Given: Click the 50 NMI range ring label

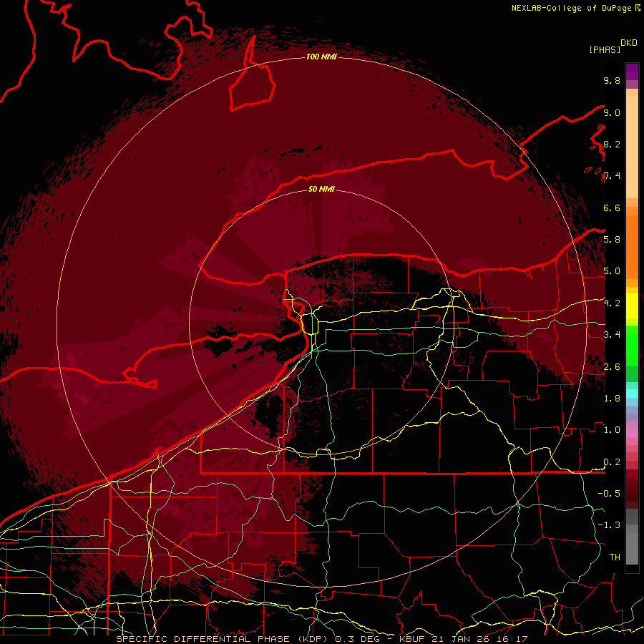Looking at the screenshot, I should (321, 189).
